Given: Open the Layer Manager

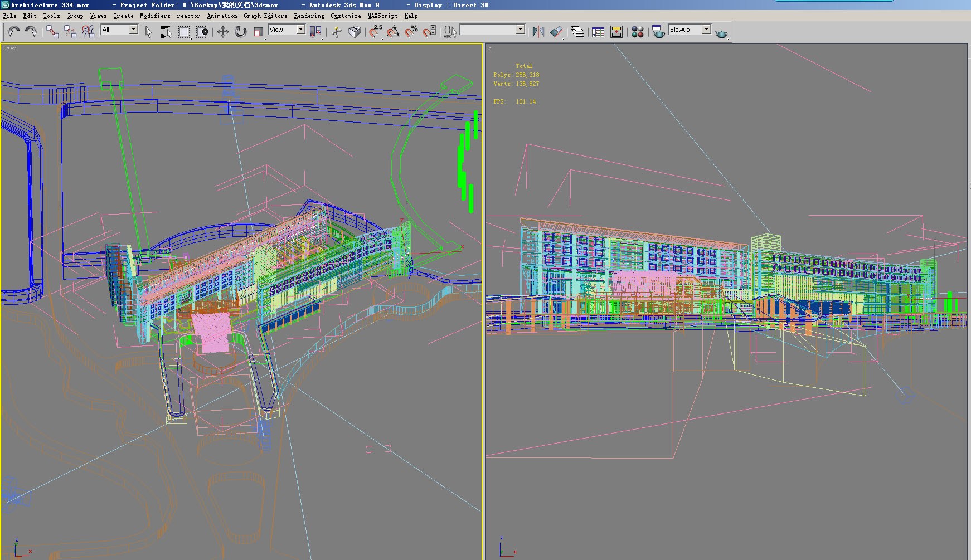Looking at the screenshot, I should (x=577, y=32).
